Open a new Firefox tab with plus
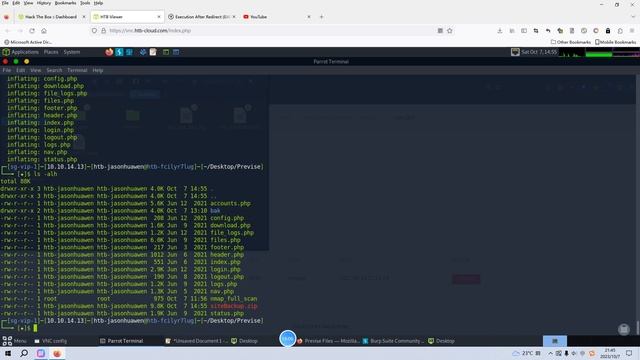The width and height of the screenshot is (640, 360). 322,17
